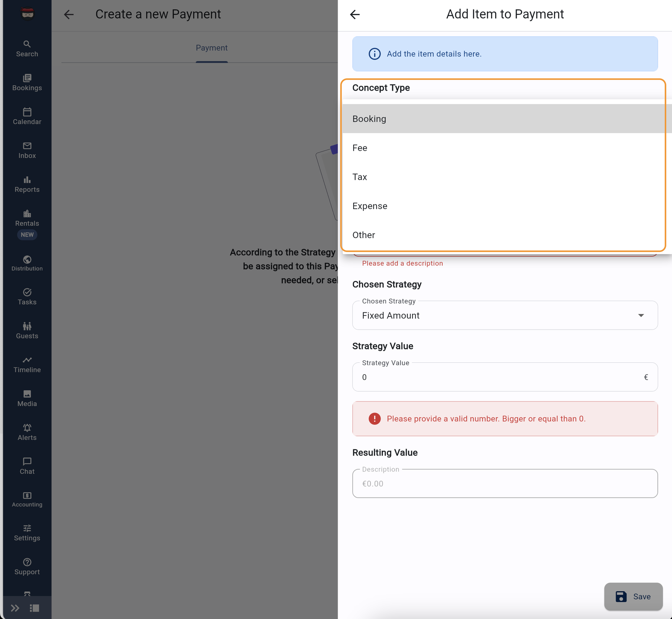Select the Distribution globe icon

(27, 263)
